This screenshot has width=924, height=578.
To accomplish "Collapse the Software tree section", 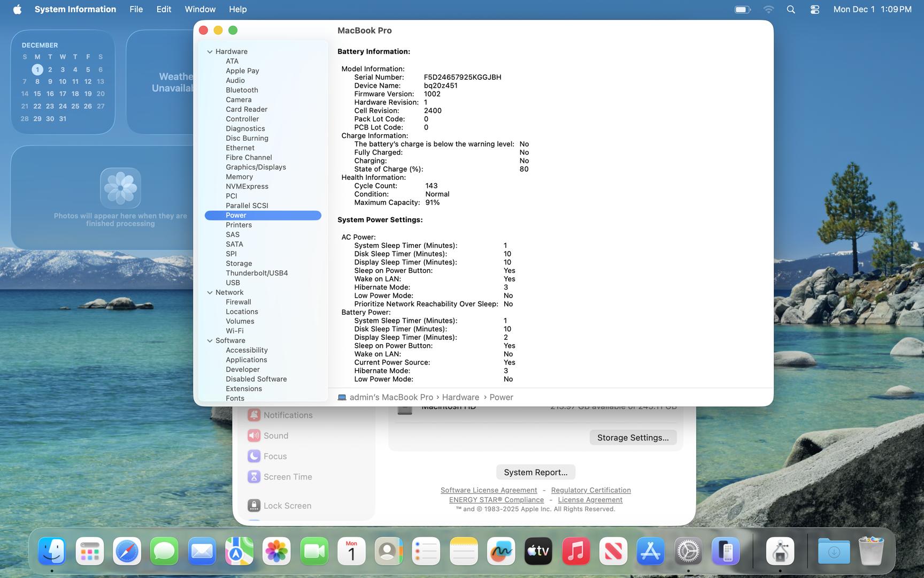I will 210,341.
